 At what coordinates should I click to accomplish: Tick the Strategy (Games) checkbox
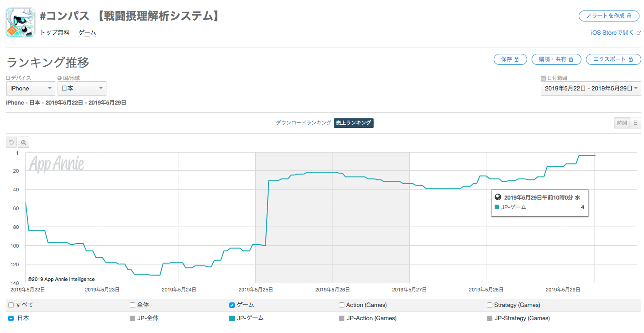point(490,305)
